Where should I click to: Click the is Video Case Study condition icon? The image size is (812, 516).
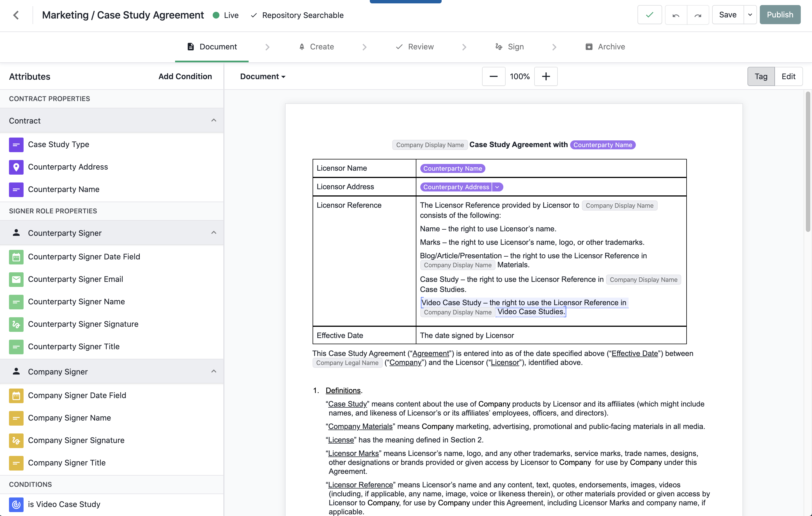(16, 504)
